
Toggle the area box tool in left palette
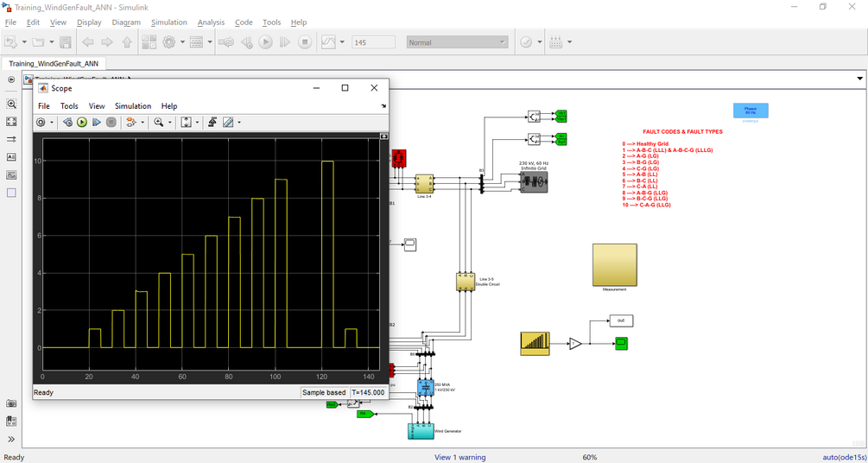11,193
